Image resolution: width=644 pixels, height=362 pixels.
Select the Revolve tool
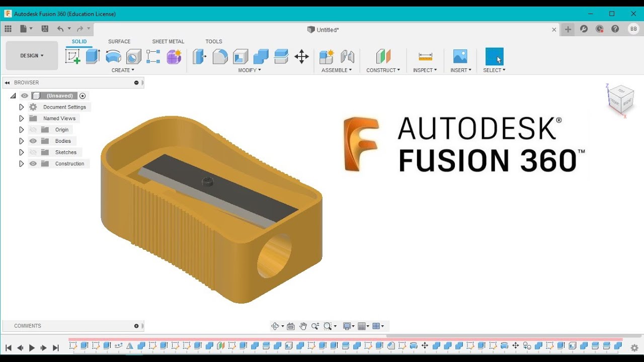pos(113,56)
